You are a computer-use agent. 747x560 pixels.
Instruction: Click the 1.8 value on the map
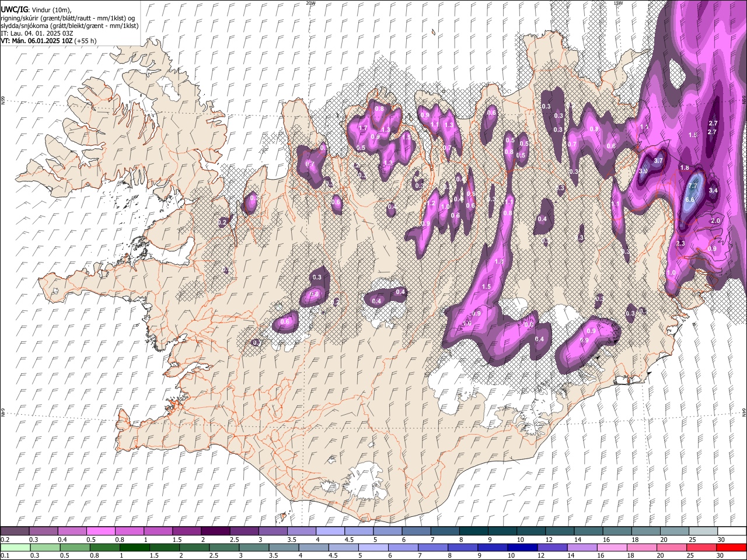(x=685, y=168)
